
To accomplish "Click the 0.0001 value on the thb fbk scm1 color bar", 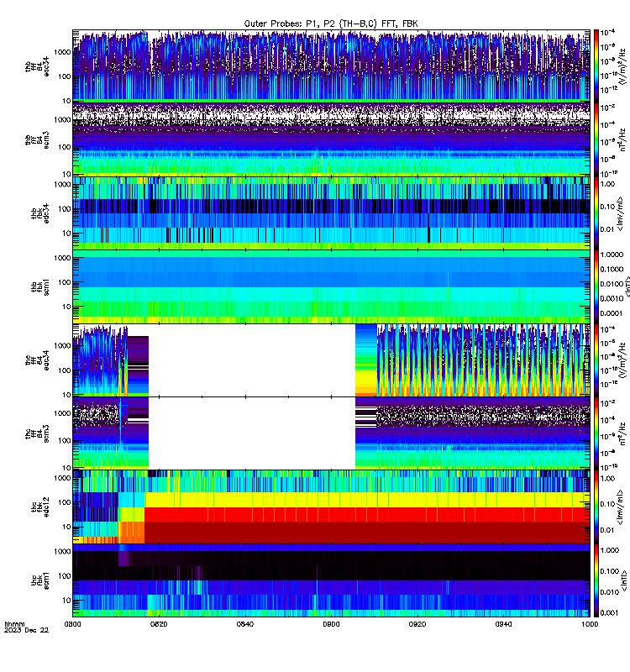I will pyautogui.click(x=611, y=313).
